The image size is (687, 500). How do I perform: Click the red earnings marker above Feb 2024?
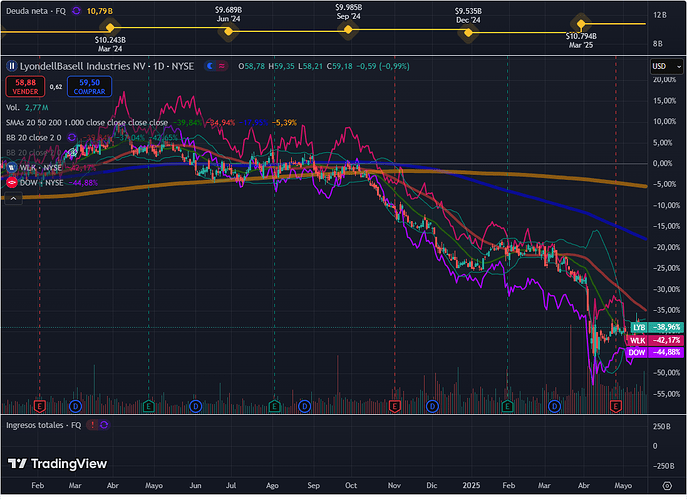coord(39,406)
